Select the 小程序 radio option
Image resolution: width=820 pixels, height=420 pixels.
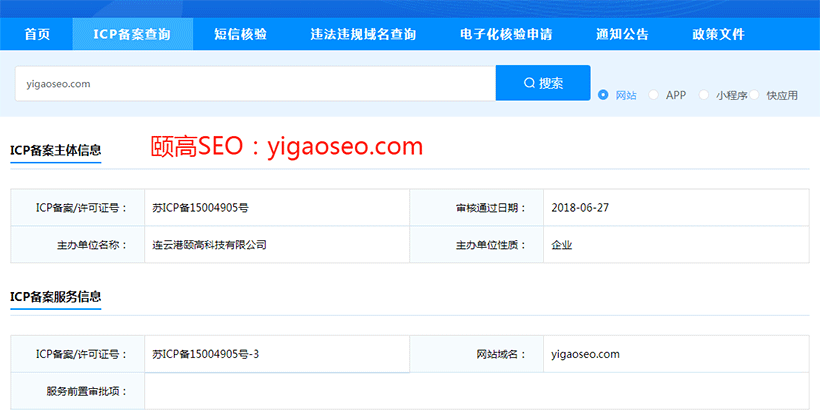point(704,95)
